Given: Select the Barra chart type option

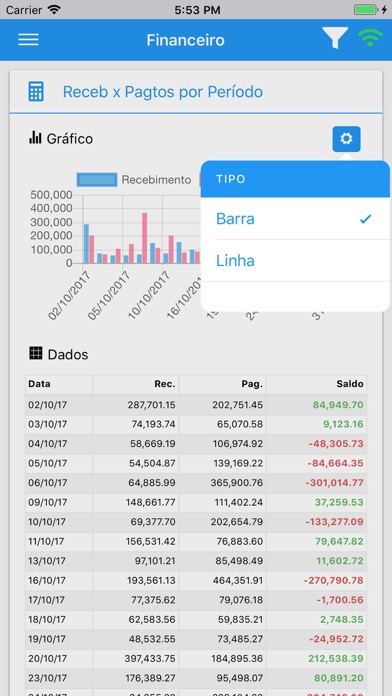Looking at the screenshot, I should click(295, 219).
